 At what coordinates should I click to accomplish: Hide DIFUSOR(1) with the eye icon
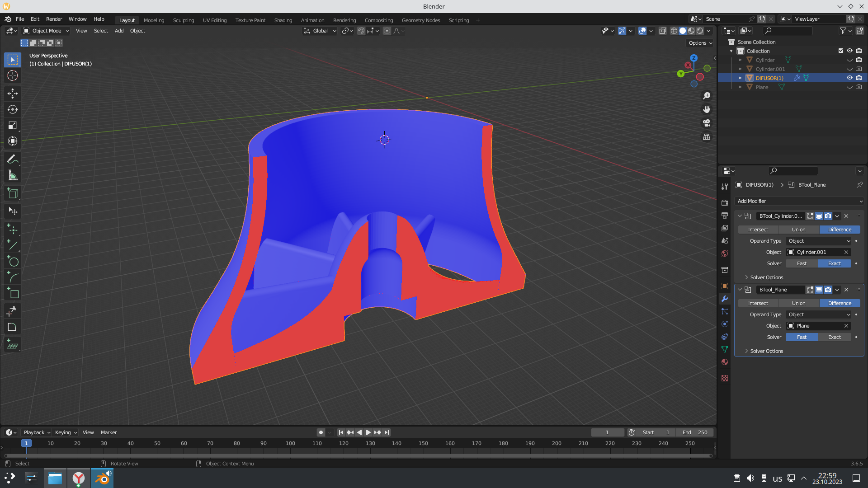coord(849,78)
